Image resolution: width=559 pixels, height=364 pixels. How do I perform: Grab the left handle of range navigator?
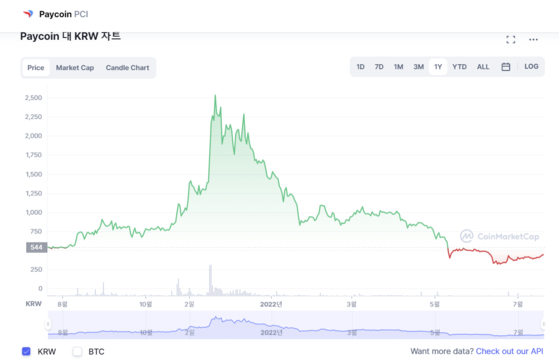(48, 324)
